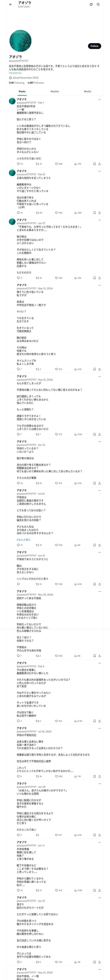Image resolution: width=110 pixels, height=980 pixels.
Task: Expand the menu on the Jul 23 post
Action: click(99, 490)
